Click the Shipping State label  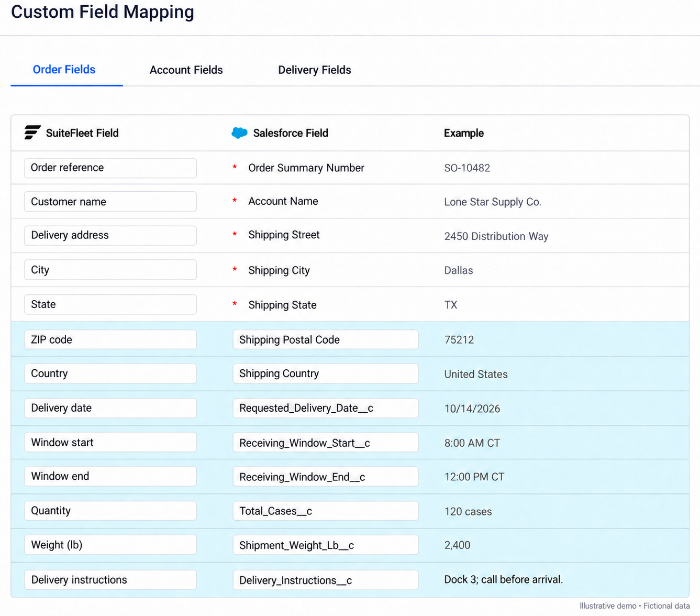tap(282, 305)
